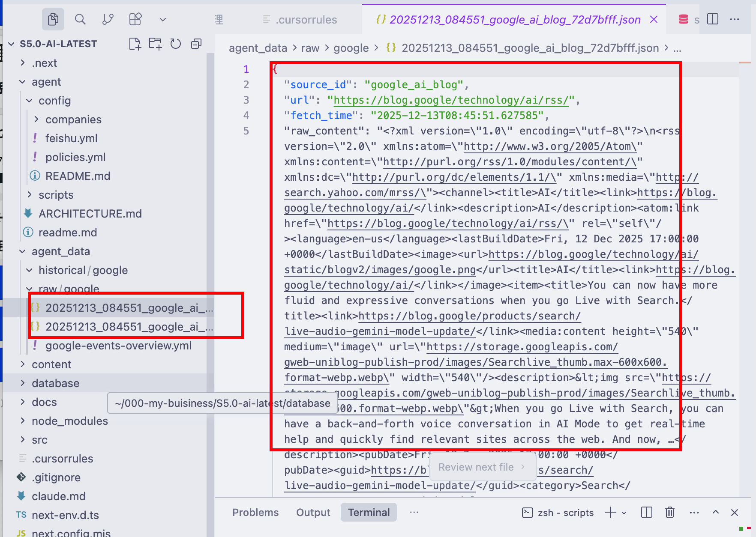This screenshot has height=537, width=756.
Task: Click the New File icon in explorer
Action: click(135, 44)
